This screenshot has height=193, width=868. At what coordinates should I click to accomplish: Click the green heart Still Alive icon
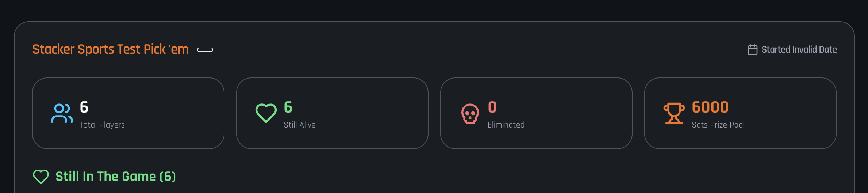coord(266,113)
